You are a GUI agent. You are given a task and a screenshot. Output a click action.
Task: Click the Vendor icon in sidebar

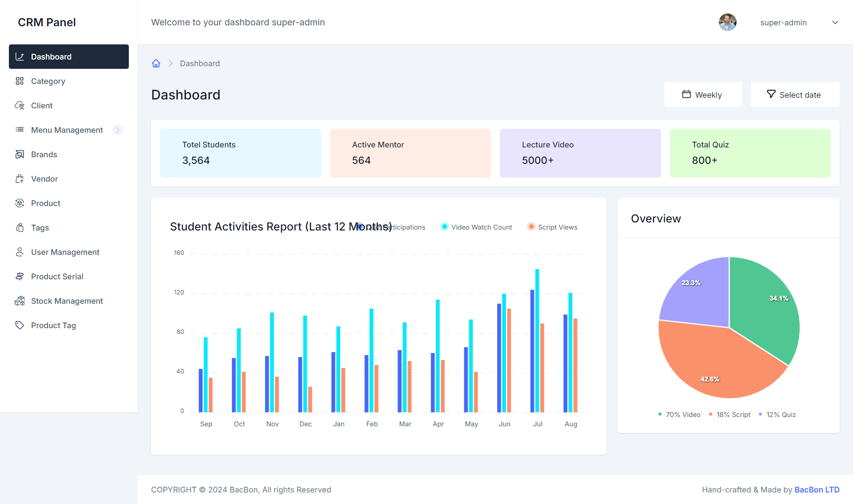pyautogui.click(x=20, y=179)
